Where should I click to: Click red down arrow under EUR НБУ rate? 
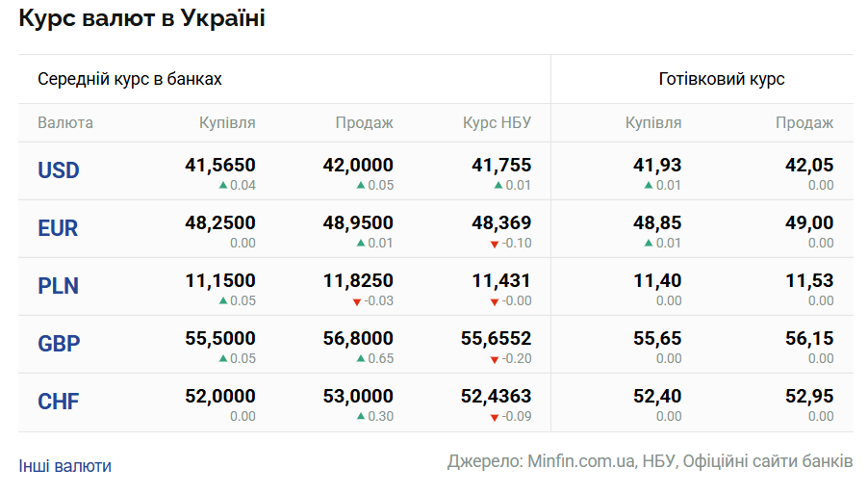click(x=495, y=244)
